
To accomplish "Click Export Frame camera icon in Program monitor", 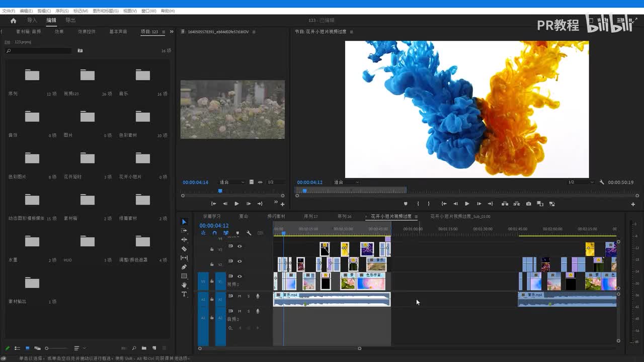I will point(528,204).
